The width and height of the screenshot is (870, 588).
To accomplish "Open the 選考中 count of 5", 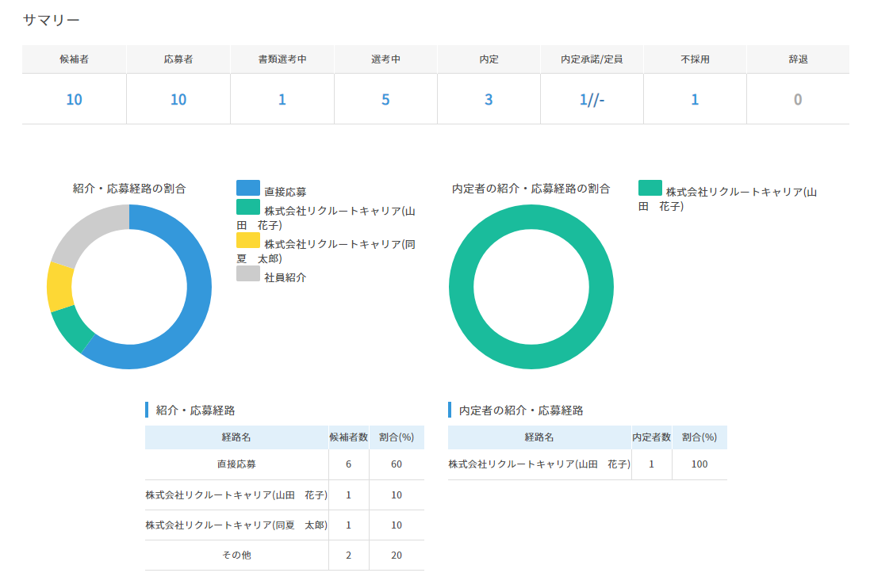I will coord(385,99).
